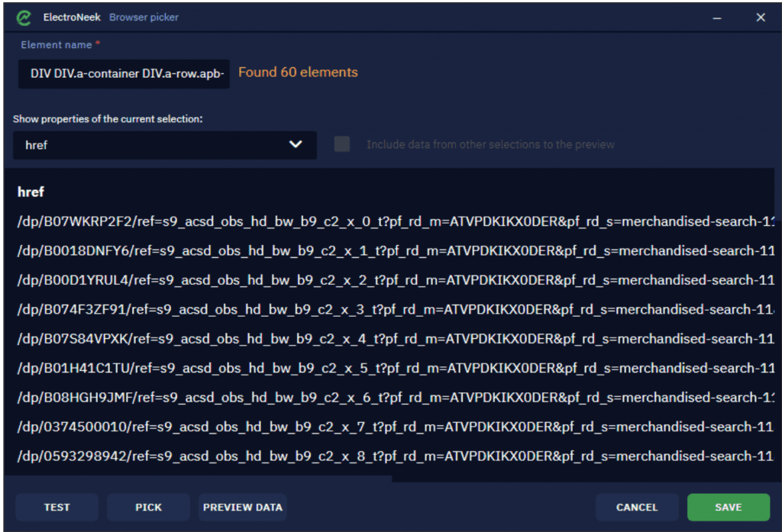
Task: Click the Found 60 elements label
Action: pyautogui.click(x=299, y=73)
